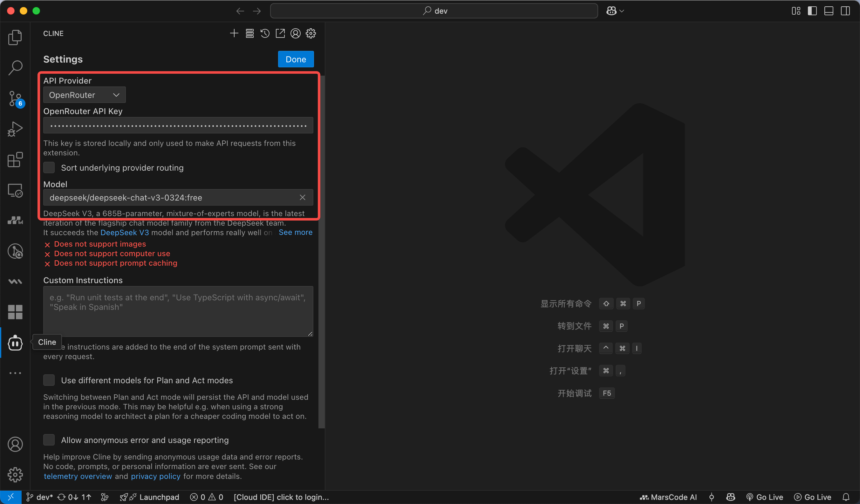Synchronize changes 0↓ 1↑ in status bar

pos(74,497)
